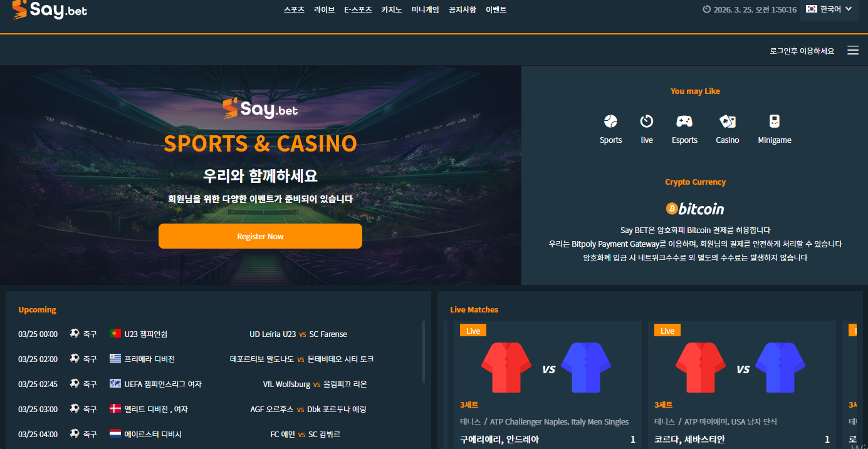
Task: Click the Say.bet logo in header
Action: tap(50, 9)
